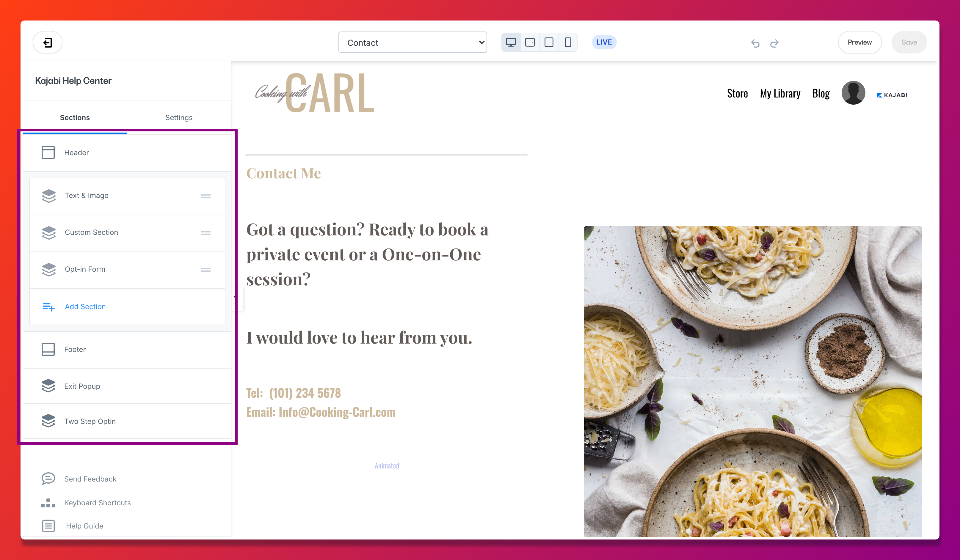This screenshot has width=960, height=560.
Task: Click the Animated label
Action: (x=387, y=465)
